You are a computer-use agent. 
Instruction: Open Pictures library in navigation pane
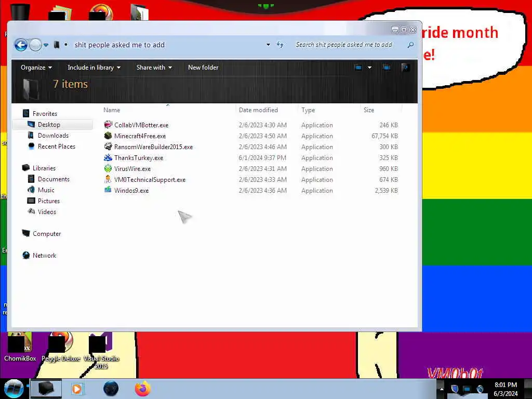48,201
